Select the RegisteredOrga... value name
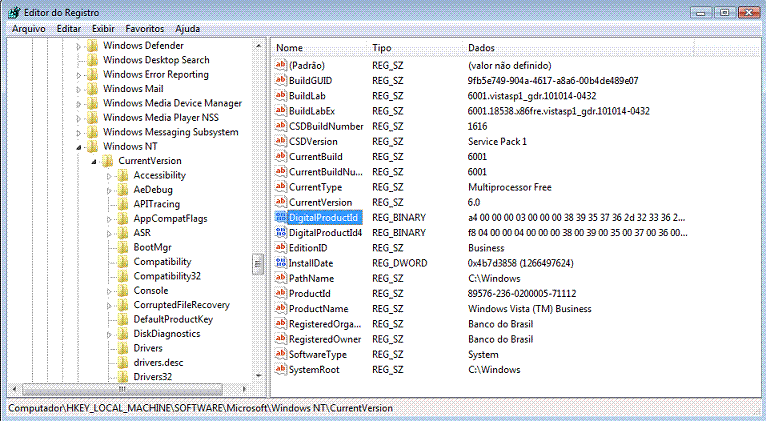The image size is (766, 421). pyautogui.click(x=325, y=324)
